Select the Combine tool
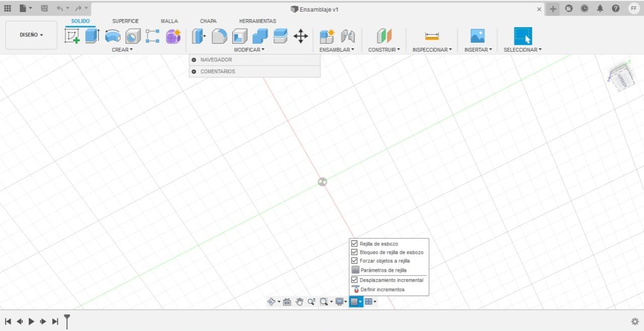This screenshot has height=331, width=644. pos(260,36)
